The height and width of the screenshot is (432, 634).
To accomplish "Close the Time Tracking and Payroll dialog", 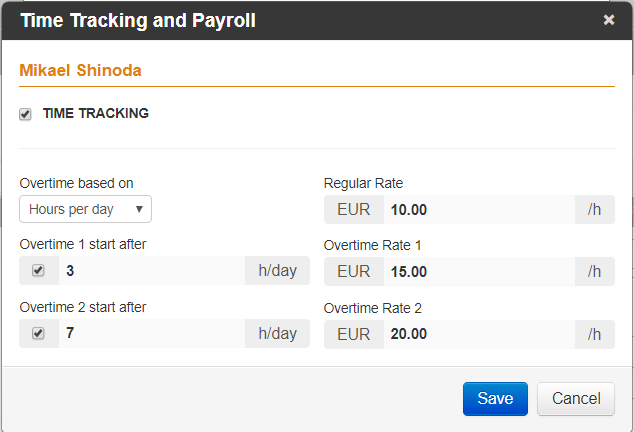I will (609, 19).
